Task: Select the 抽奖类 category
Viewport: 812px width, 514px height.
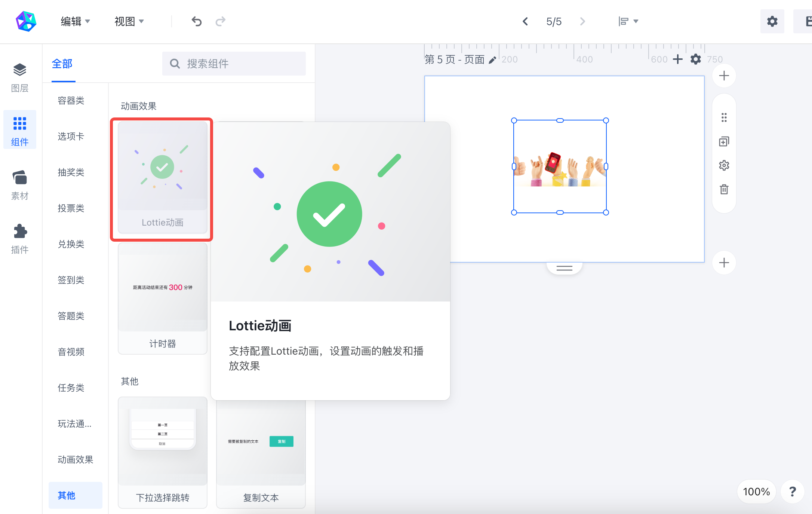Action: 71,172
